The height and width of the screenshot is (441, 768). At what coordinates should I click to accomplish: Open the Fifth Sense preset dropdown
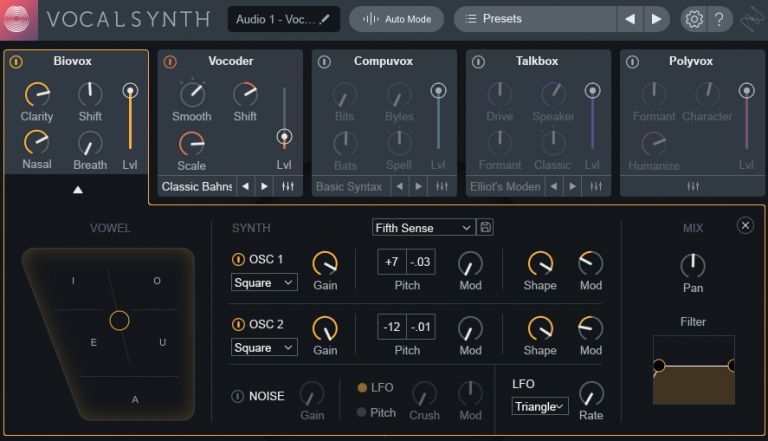coord(423,228)
